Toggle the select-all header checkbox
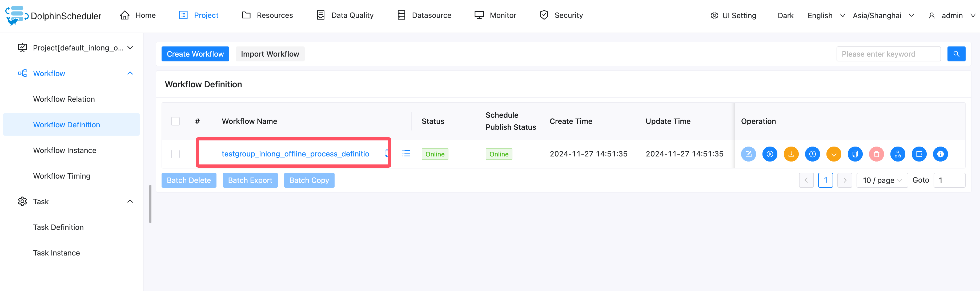 coord(175,121)
